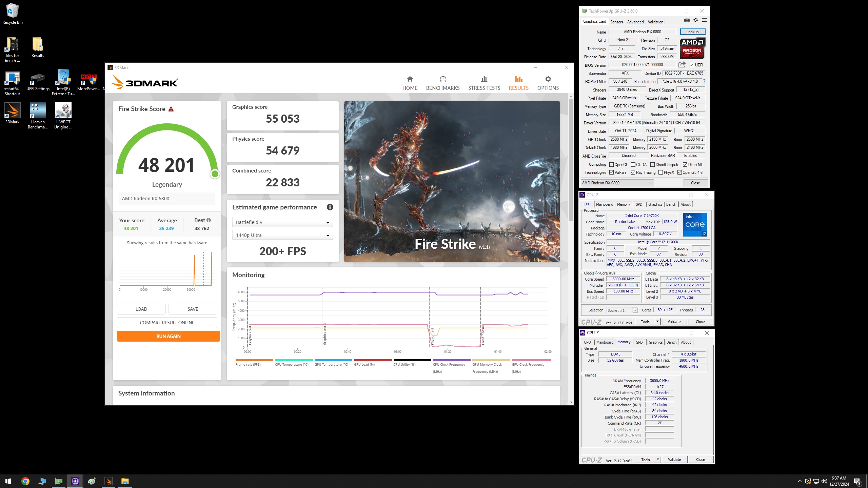Click the Lookup button in GPU-Z
Screen dimensions: 868x488
coord(692,32)
